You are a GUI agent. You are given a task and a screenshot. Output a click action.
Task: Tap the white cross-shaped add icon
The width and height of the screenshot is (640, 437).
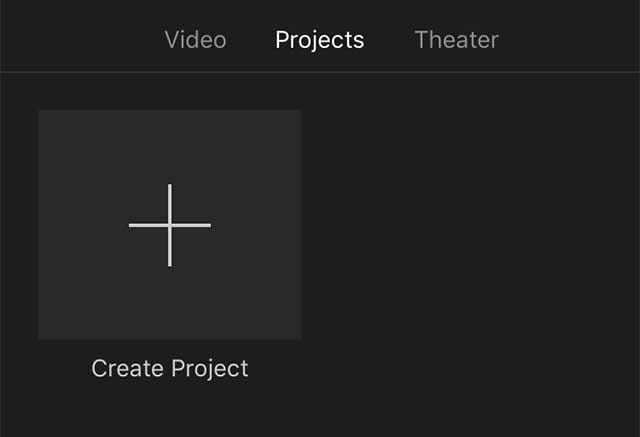click(170, 225)
